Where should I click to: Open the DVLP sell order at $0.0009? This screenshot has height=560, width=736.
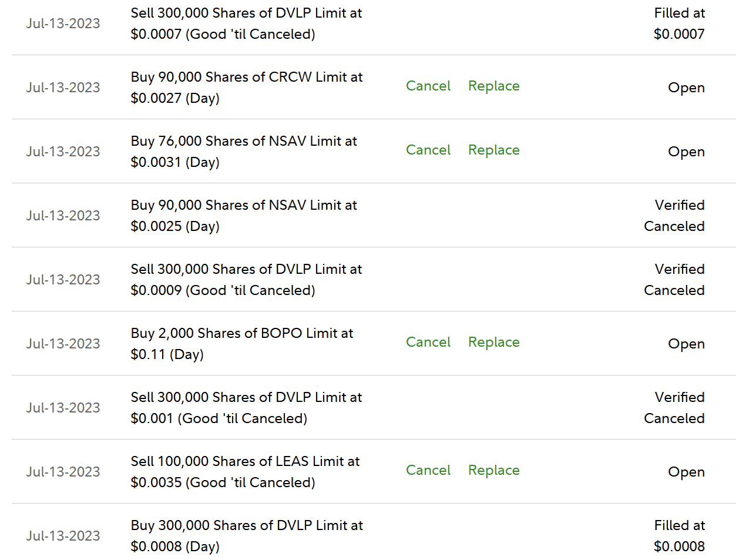246,280
